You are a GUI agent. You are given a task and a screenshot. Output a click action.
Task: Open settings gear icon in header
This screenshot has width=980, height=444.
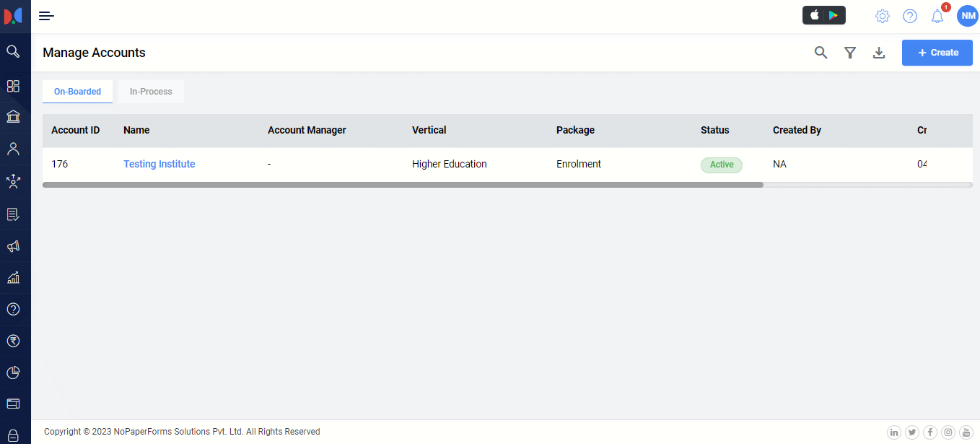(883, 16)
